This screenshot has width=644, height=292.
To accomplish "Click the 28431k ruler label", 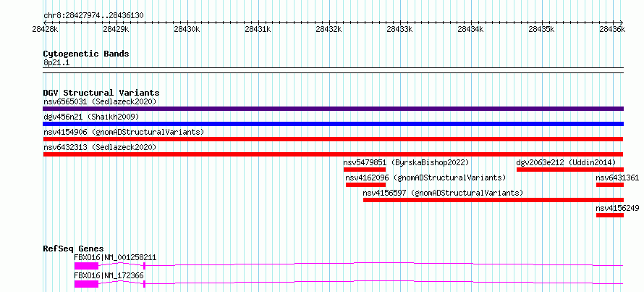I will click(258, 29).
